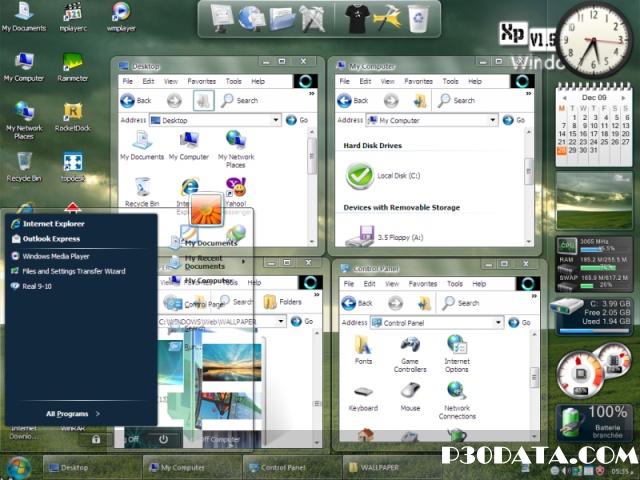The height and width of the screenshot is (480, 640).
Task: Click the Go button in the Control Panel window
Action: pyautogui.click(x=521, y=323)
